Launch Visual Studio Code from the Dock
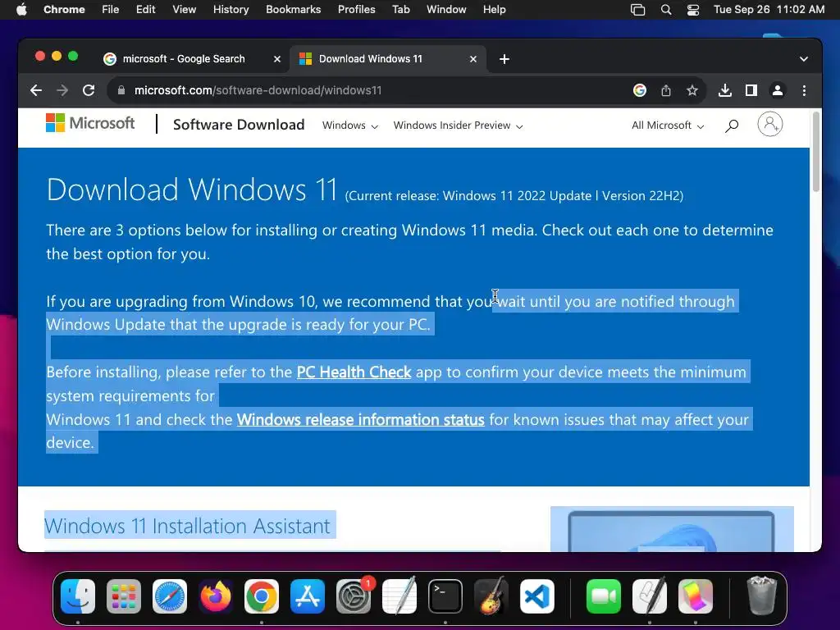Screen dimensions: 840x630 (x=536, y=596)
